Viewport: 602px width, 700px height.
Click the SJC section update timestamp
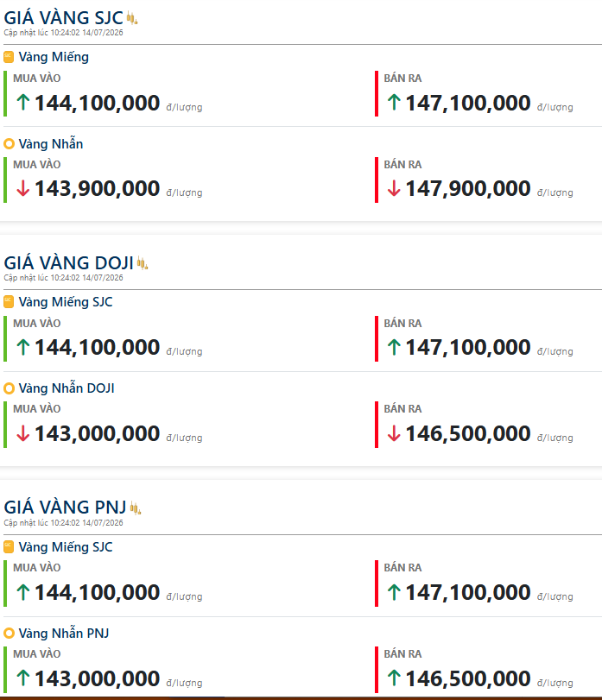point(63,33)
